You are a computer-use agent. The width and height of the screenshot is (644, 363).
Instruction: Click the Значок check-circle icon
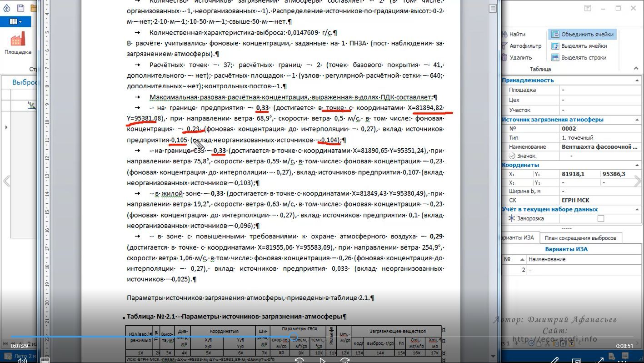pyautogui.click(x=513, y=156)
